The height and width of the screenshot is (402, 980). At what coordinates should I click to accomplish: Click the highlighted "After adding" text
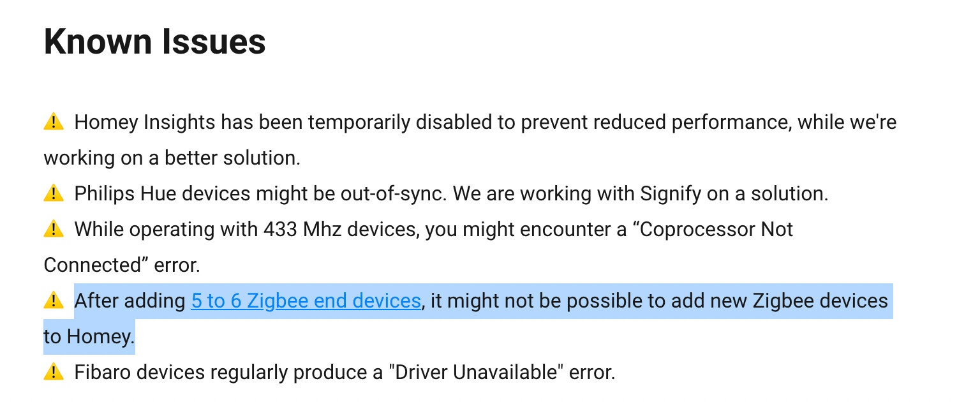pos(130,301)
